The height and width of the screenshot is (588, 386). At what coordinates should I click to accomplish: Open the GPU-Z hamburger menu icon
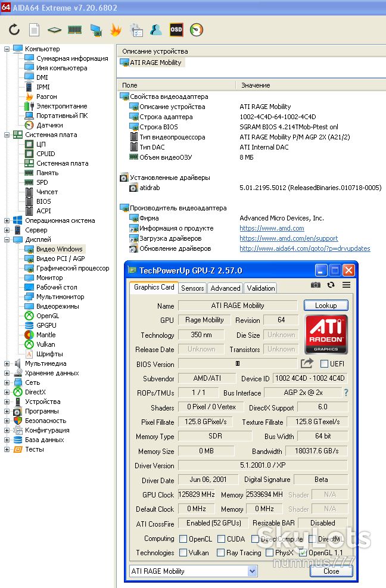click(x=346, y=285)
